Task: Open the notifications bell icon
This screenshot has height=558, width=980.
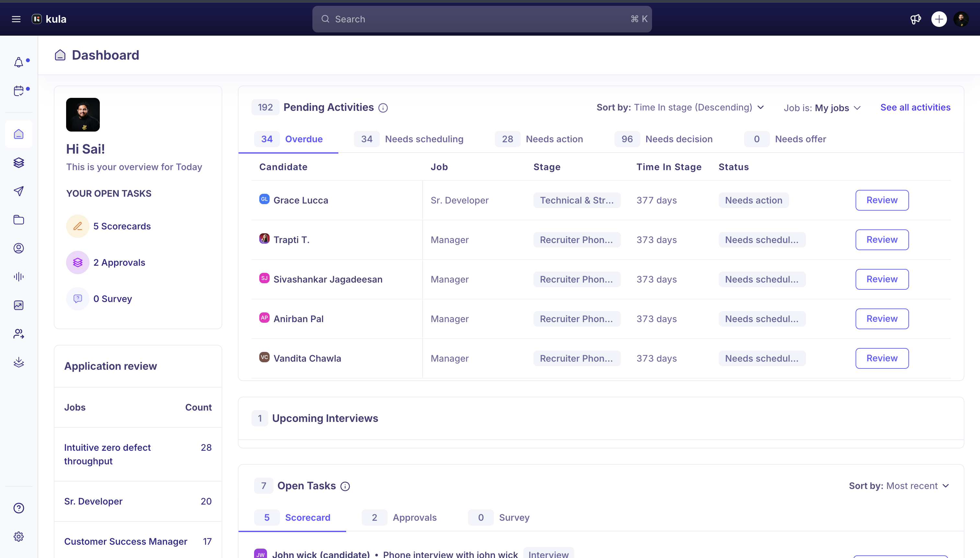Action: (x=18, y=63)
